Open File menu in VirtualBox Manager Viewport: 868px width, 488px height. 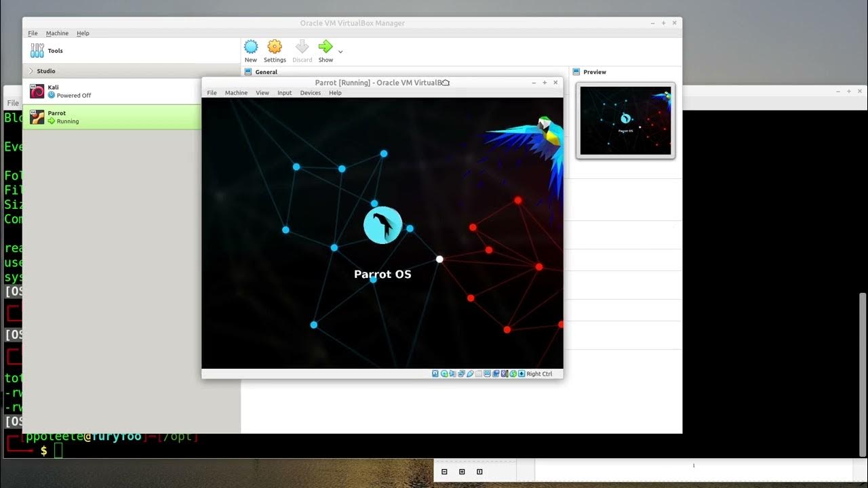click(33, 33)
